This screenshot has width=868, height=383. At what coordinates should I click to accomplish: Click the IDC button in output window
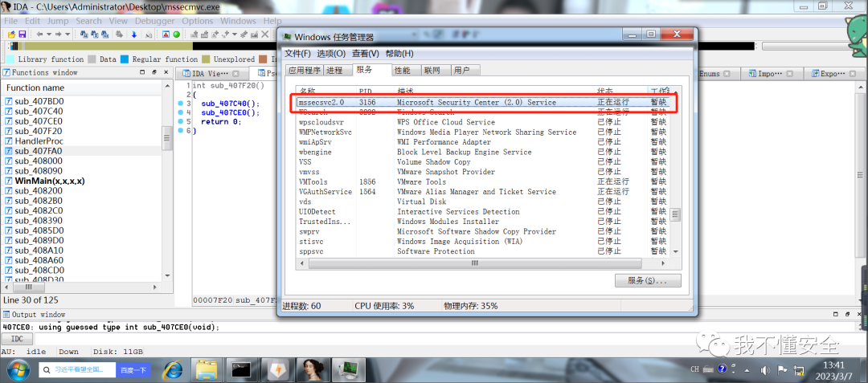click(x=18, y=340)
